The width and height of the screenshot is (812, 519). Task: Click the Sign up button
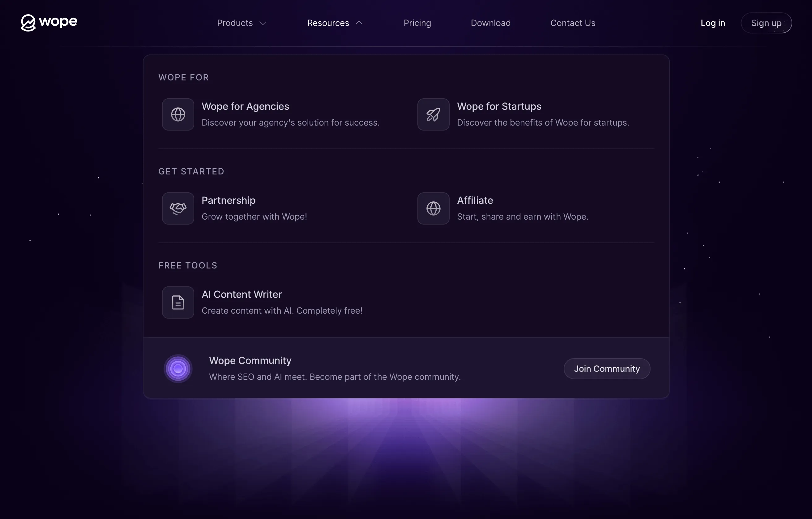pos(766,23)
